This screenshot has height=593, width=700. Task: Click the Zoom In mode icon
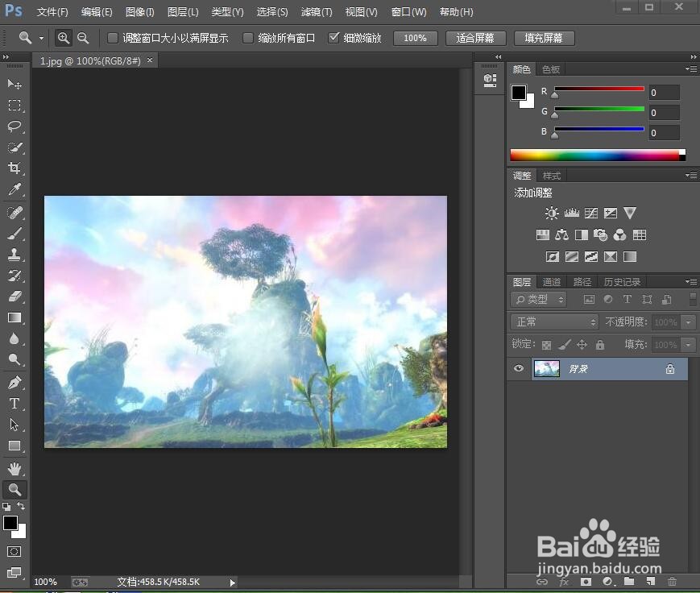[64, 38]
